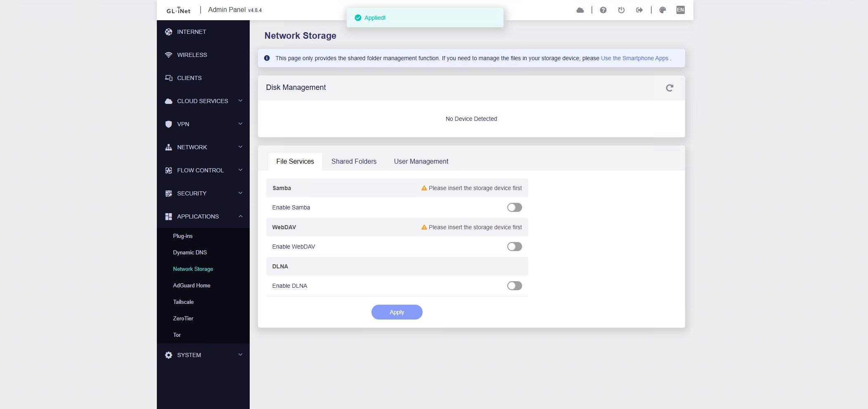The width and height of the screenshot is (868, 409).
Task: Open the Tailscale page from the sidebar
Action: tap(183, 302)
